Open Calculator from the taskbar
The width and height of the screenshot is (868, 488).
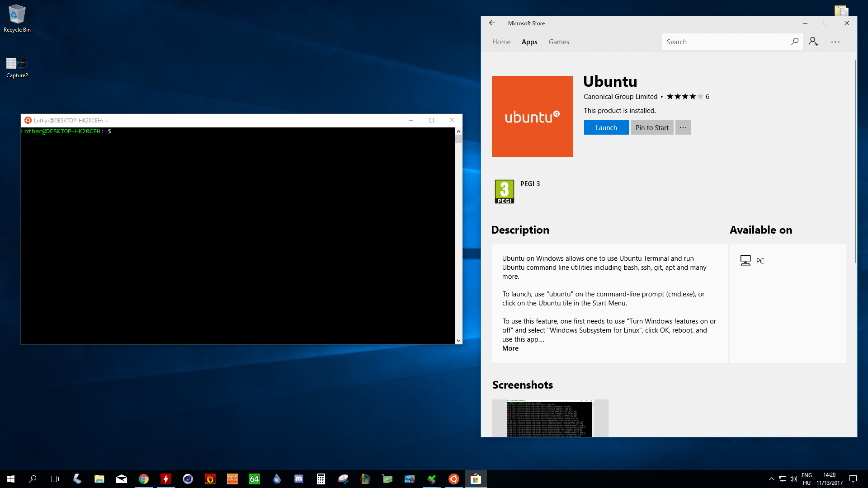coord(321,479)
